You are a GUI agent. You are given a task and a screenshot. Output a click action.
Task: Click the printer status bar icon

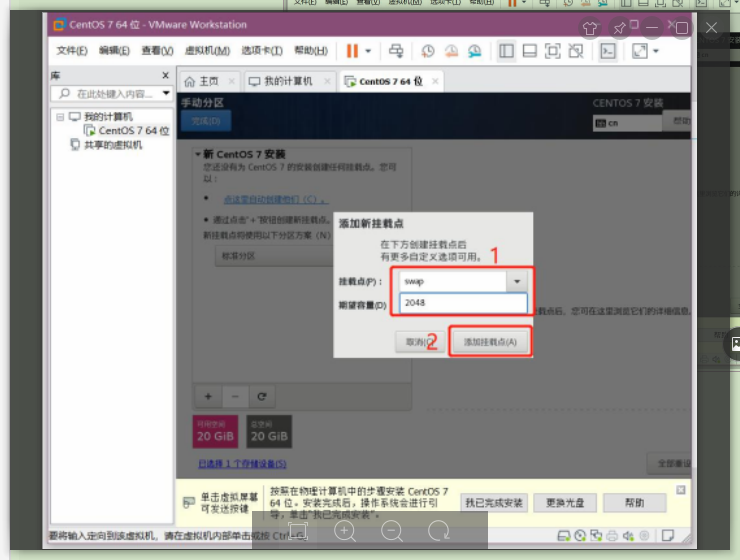pos(612,535)
